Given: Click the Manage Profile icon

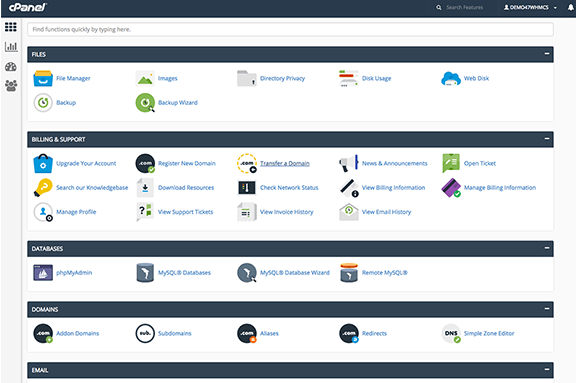Looking at the screenshot, I should pos(43,212).
